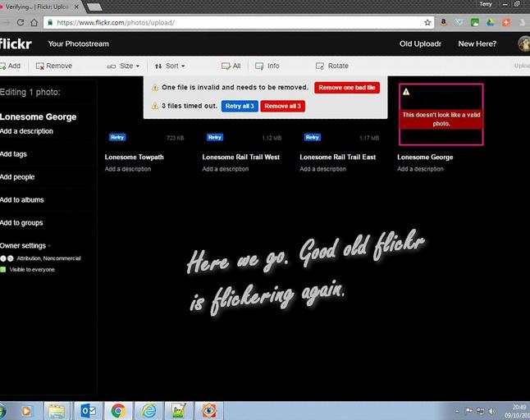
Task: Click Remove one bad file button
Action: [x=346, y=87]
